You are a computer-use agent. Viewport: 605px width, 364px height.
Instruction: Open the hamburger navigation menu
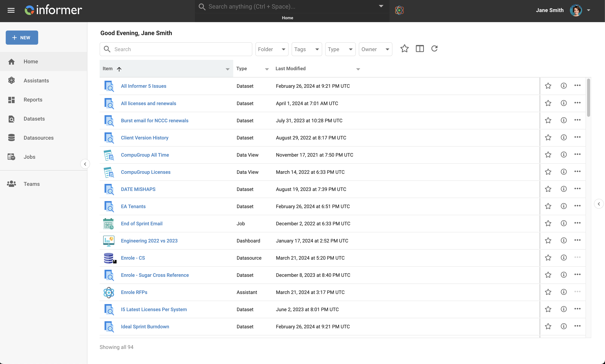point(11,10)
